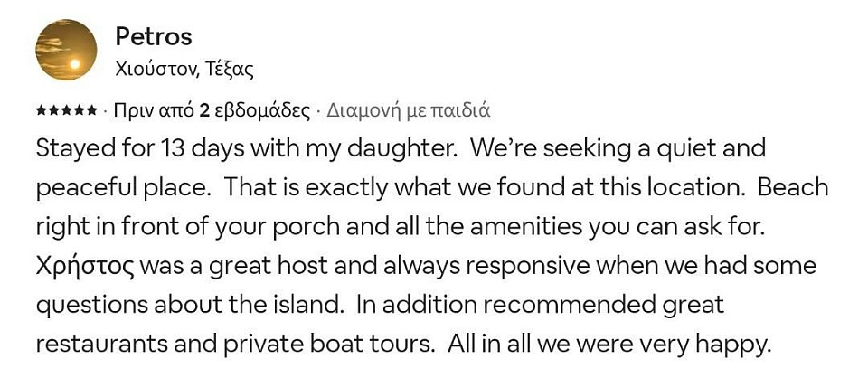Click the word 'Beach' at line end
868x369 pixels.
point(793,188)
